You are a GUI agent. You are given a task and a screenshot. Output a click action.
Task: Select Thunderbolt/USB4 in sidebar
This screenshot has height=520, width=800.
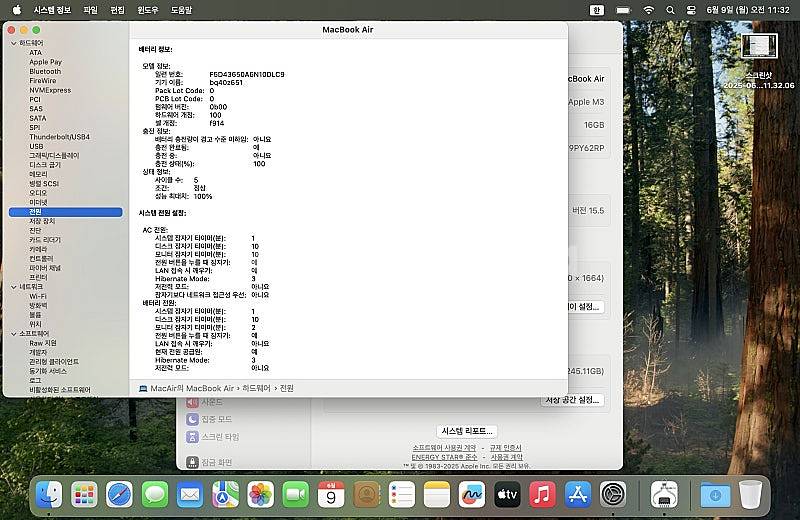coord(59,137)
